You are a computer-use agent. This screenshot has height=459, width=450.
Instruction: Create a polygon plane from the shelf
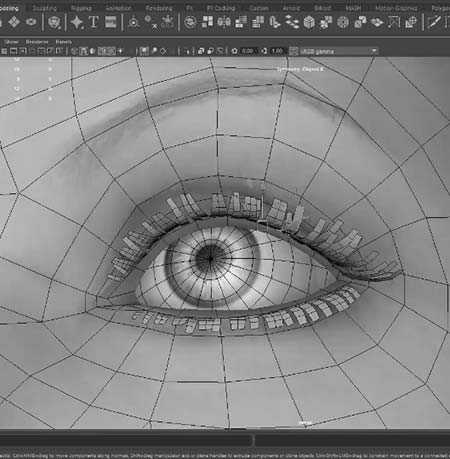14,22
